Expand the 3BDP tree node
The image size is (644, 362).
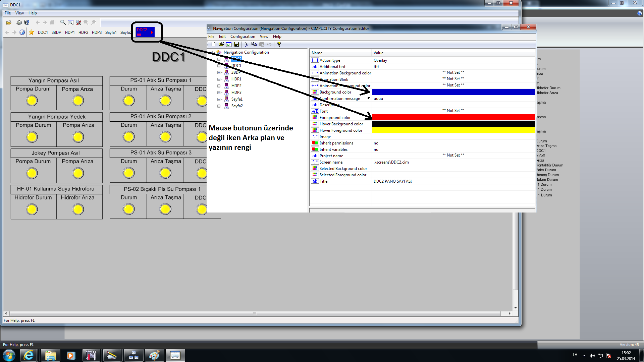click(219, 73)
